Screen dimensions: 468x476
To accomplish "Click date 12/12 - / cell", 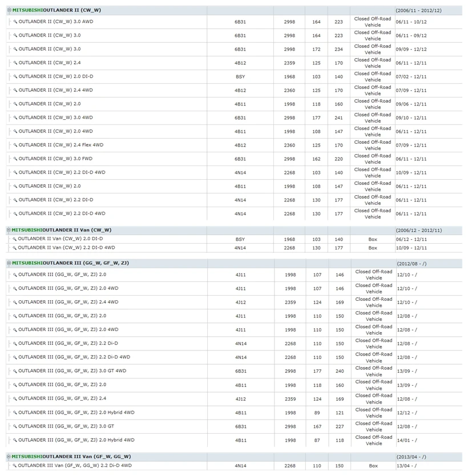I will click(x=407, y=413).
